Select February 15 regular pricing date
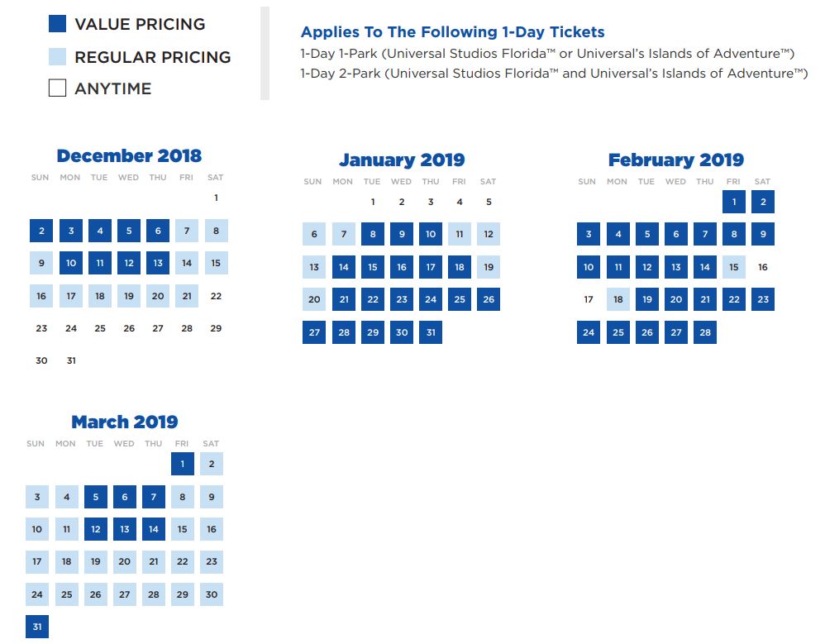The height and width of the screenshot is (644, 825). click(734, 267)
